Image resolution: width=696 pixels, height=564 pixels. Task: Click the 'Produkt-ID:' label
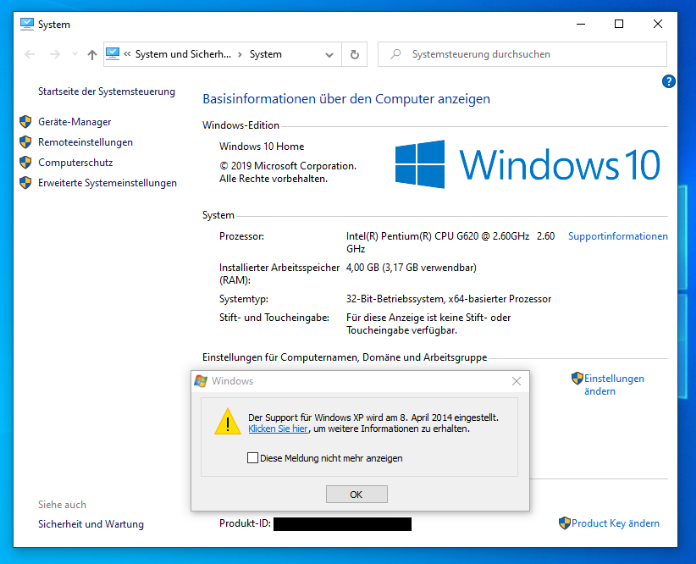click(x=245, y=524)
